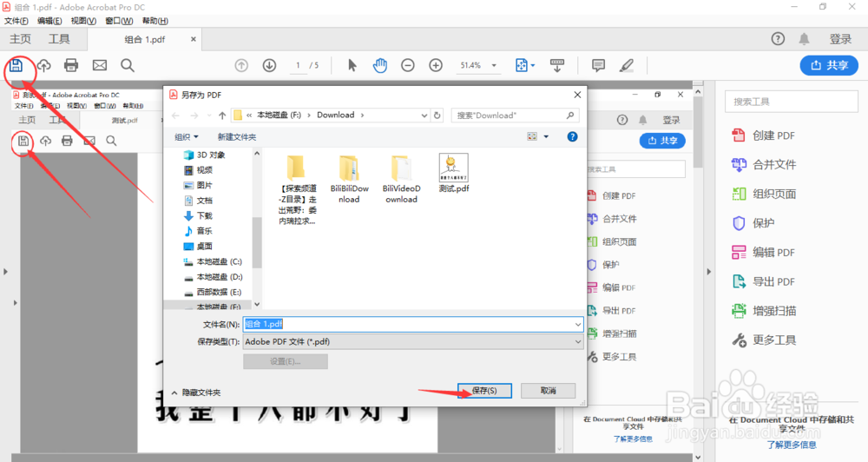Screen dimensions: 868x462
Task: Collapse the right tools pane arrow
Action: tap(708, 272)
